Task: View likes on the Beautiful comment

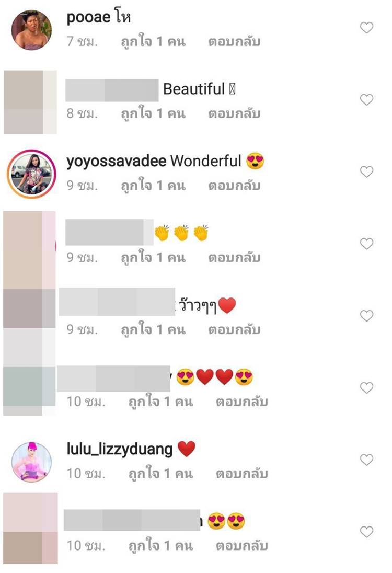Action: coord(153,113)
